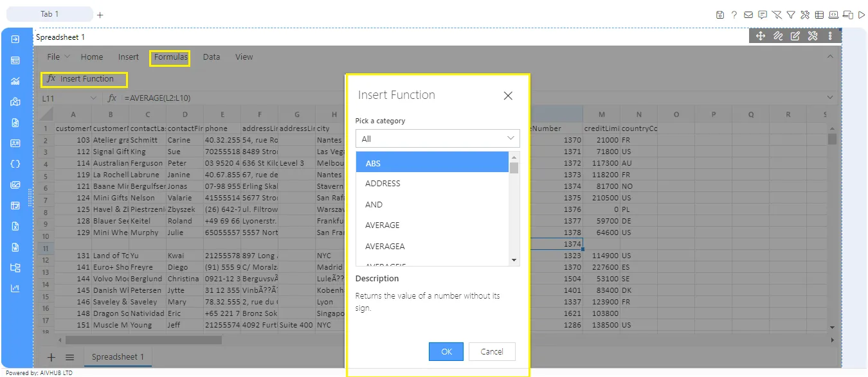The height and width of the screenshot is (377, 868).
Task: Click the spreadsheet horizontal scrollbar thumb
Action: click(143, 340)
